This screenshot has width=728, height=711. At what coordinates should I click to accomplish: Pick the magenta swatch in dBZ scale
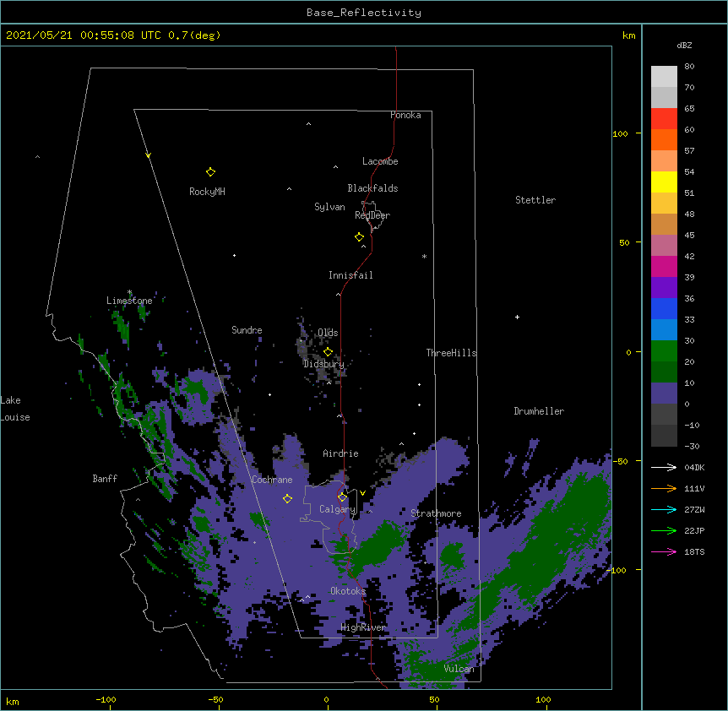664,266
